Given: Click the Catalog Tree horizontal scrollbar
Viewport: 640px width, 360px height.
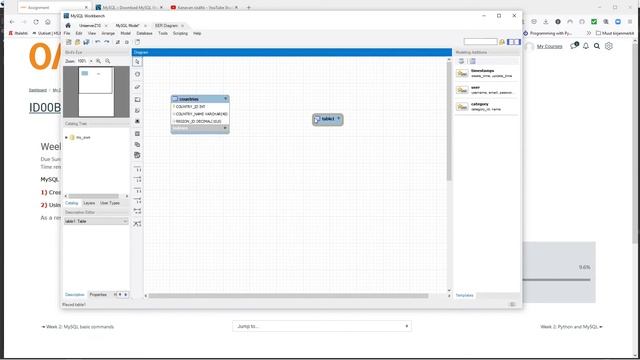Looking at the screenshot, I should tap(93, 196).
